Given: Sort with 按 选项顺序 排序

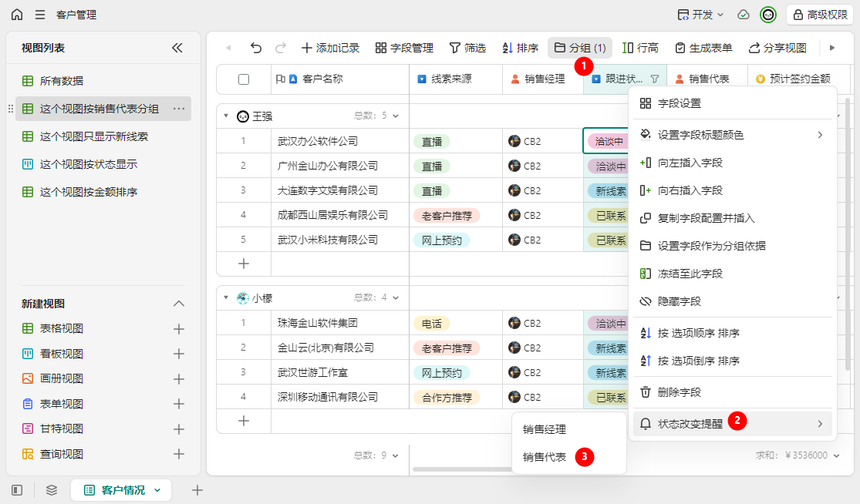Looking at the screenshot, I should coord(733,333).
